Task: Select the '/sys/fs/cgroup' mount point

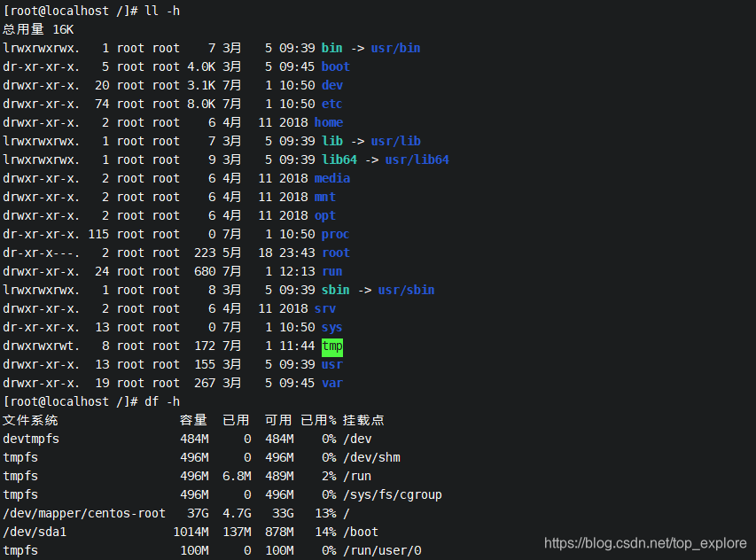Action: (393, 495)
